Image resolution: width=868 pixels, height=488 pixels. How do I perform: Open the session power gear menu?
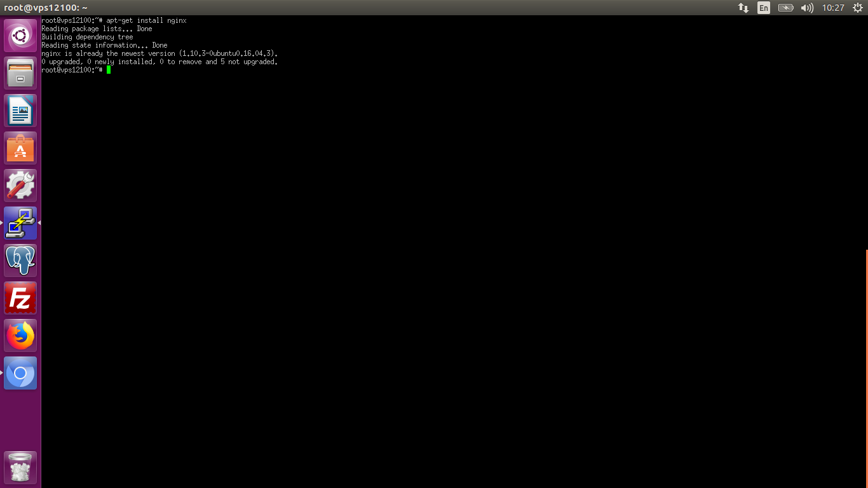[857, 8]
